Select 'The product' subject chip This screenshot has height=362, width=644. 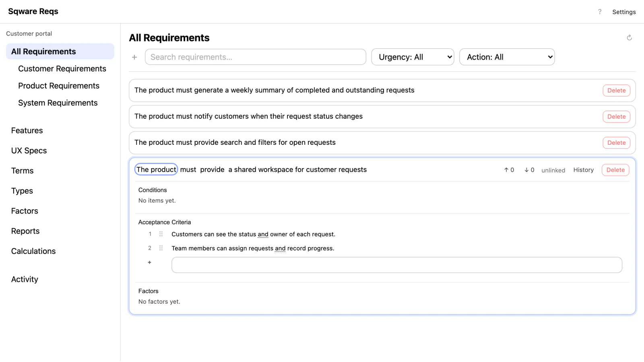[x=156, y=169]
